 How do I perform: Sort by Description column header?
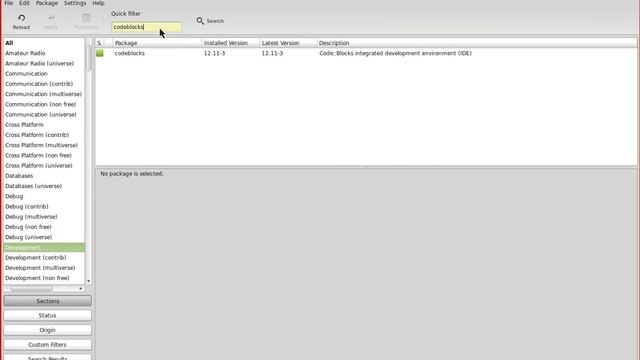[x=477, y=43]
